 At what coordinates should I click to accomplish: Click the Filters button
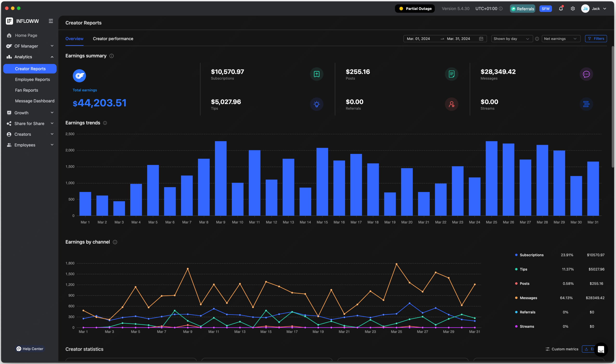click(596, 39)
